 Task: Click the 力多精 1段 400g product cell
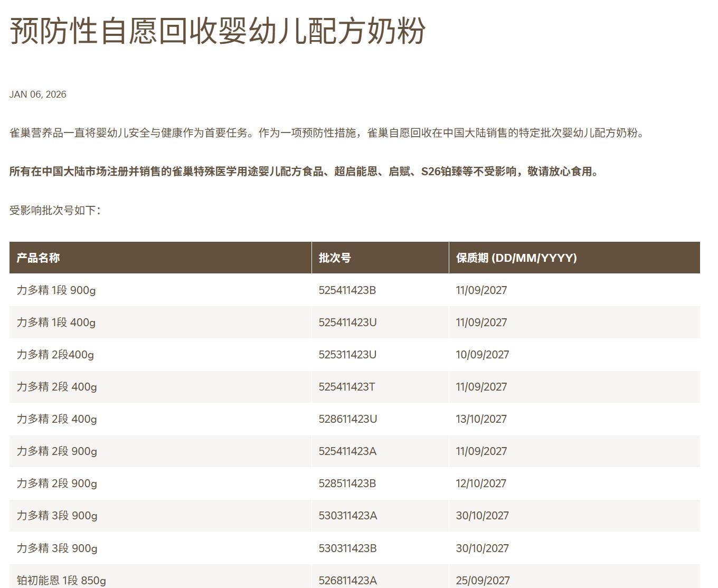(56, 323)
